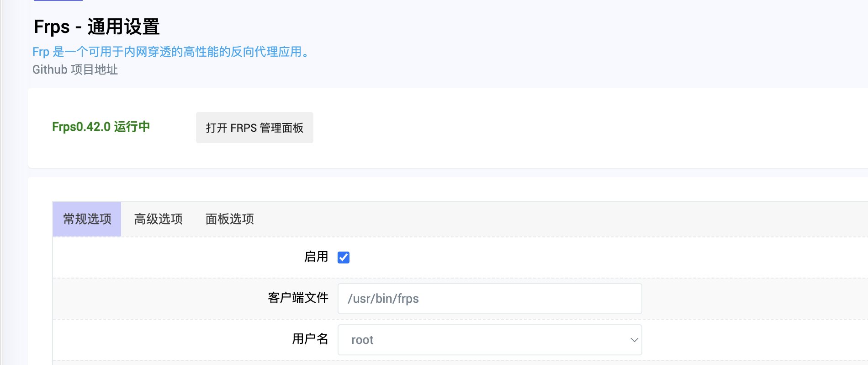Open the Github 项目地址 link
The height and width of the screenshot is (365, 868).
click(x=75, y=70)
